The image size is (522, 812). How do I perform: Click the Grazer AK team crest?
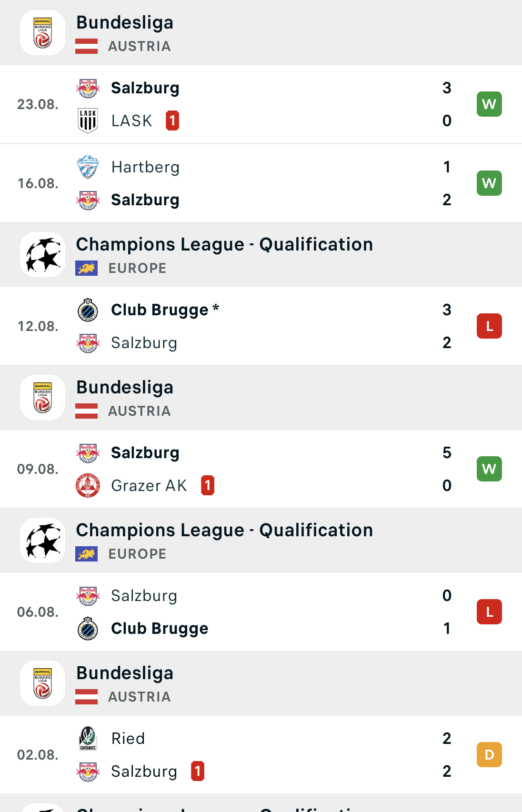pos(88,485)
